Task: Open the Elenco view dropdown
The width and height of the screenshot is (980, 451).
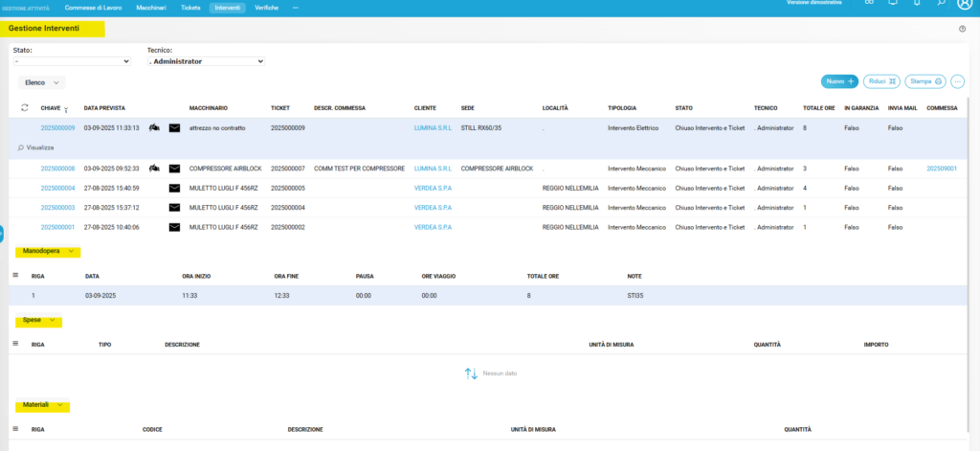Action: 41,83
